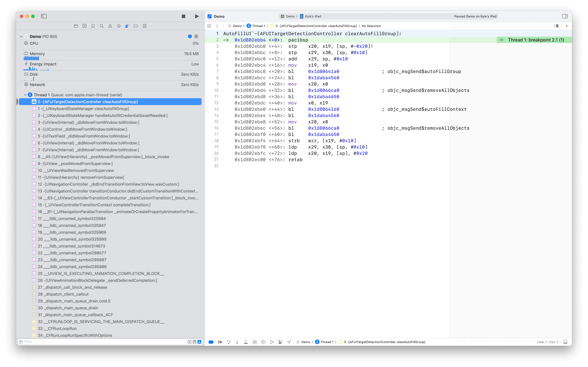Step out of the current function
Screen dimensions: 588x367
pyautogui.click(x=246, y=342)
